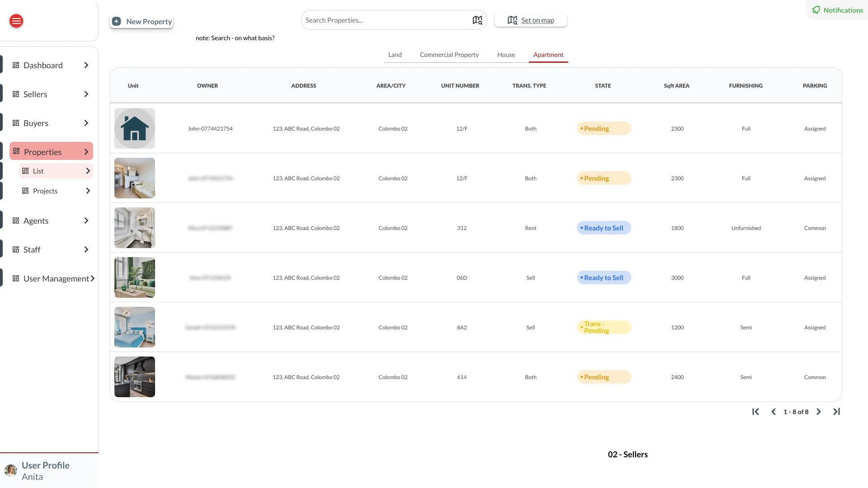Go to the first page of results
Viewport: 868px width, 488px height.
(x=755, y=412)
